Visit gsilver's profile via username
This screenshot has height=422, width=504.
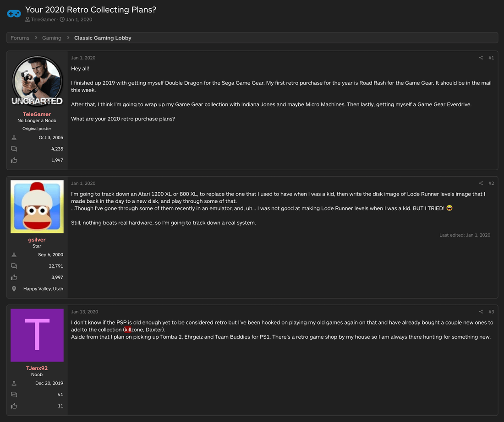(x=37, y=240)
